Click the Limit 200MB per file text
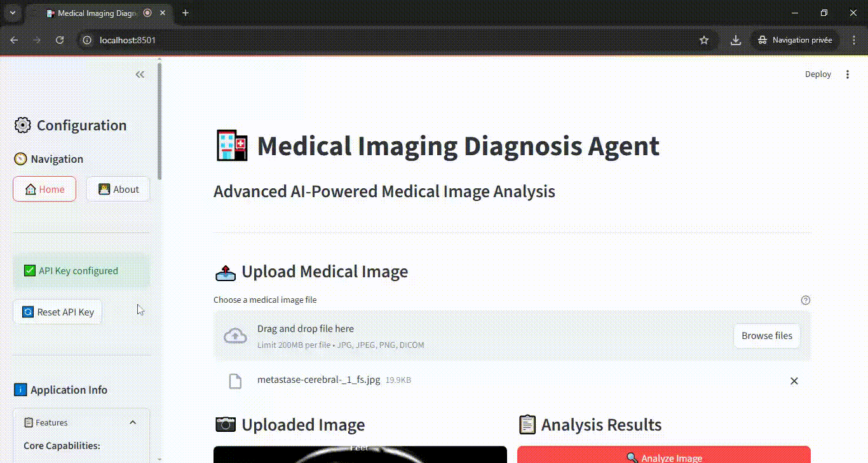This screenshot has height=463, width=868. point(341,345)
